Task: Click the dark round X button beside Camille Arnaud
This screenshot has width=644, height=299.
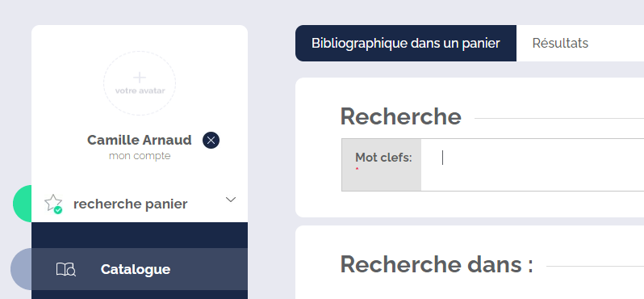Action: click(x=211, y=141)
